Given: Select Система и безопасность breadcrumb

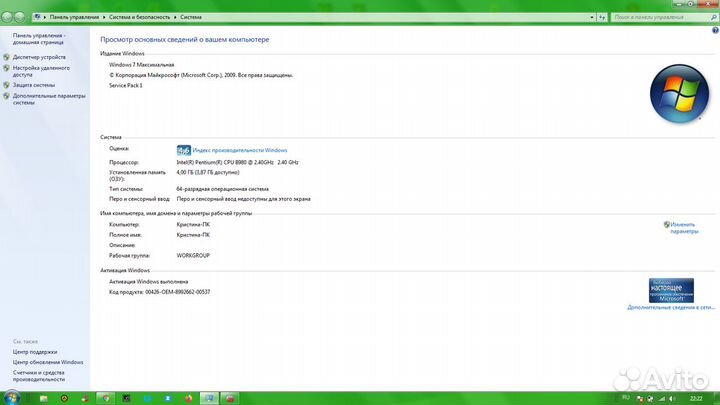Looking at the screenshot, I should [140, 17].
